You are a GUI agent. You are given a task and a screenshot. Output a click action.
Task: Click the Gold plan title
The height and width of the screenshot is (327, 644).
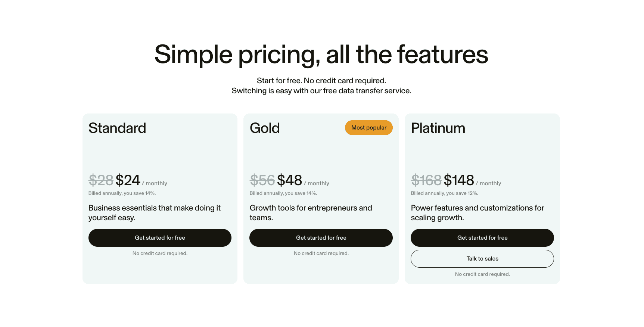[265, 128]
